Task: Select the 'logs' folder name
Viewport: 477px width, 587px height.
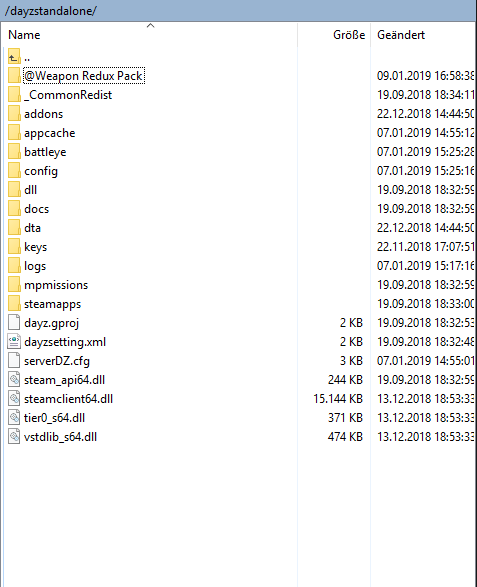Action: pyautogui.click(x=35, y=266)
